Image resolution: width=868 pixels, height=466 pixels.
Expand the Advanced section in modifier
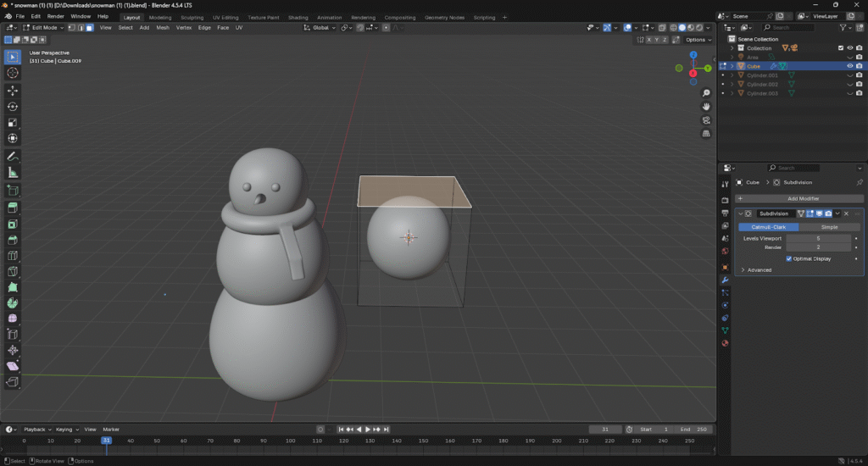[759, 269]
